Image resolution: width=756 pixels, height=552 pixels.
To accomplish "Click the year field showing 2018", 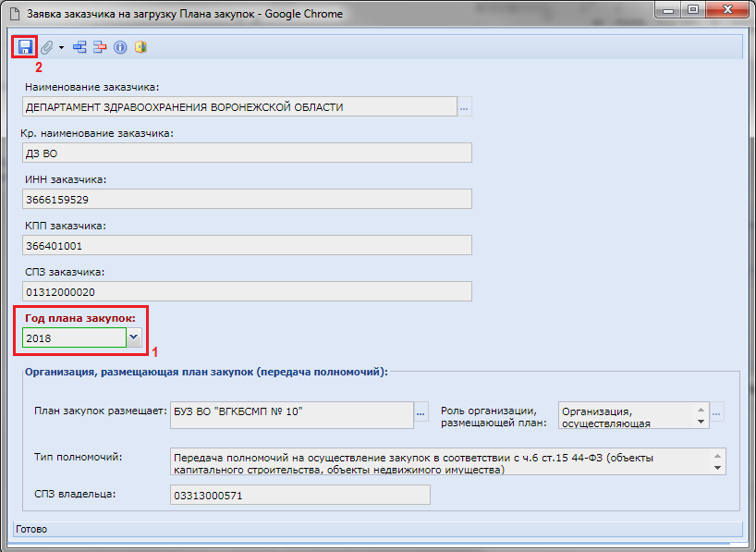I will click(x=74, y=338).
